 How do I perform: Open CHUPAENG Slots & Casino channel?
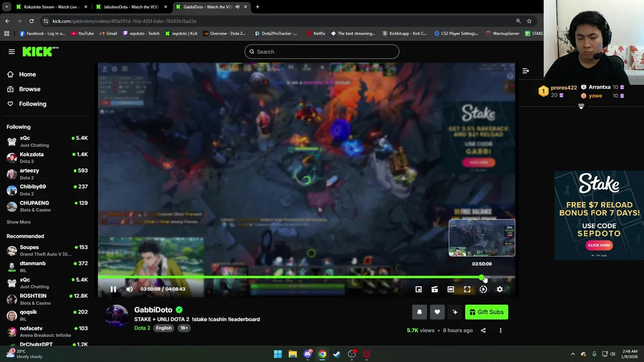pos(47,206)
